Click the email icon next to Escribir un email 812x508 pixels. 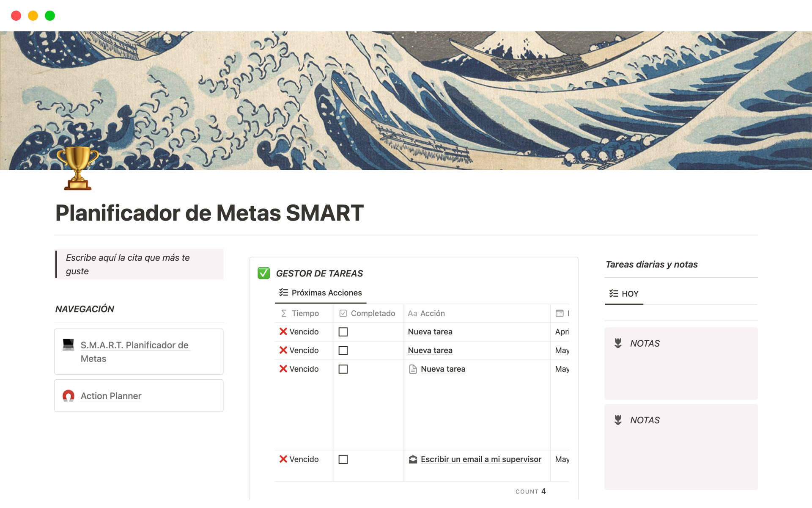click(412, 459)
